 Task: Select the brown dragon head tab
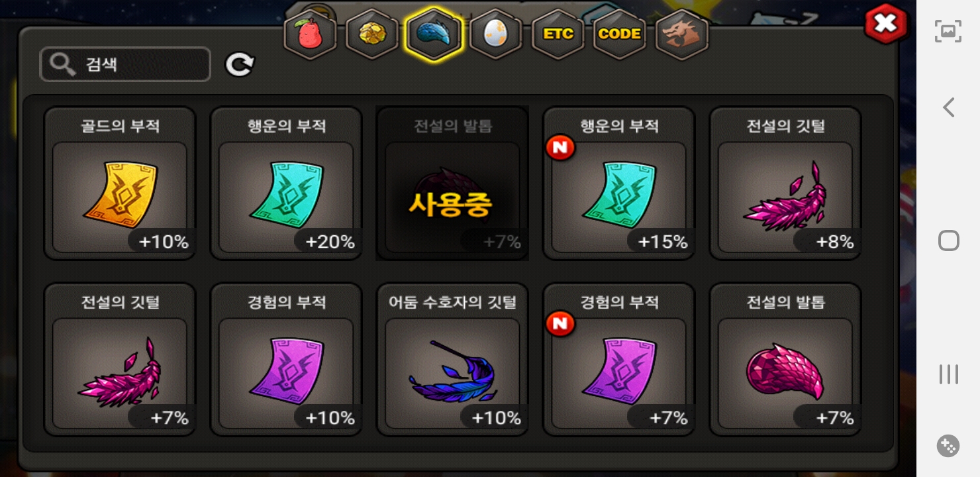pos(682,34)
